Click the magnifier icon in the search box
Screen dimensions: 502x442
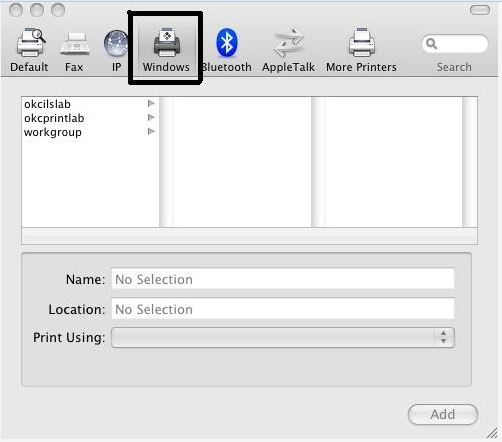431,43
